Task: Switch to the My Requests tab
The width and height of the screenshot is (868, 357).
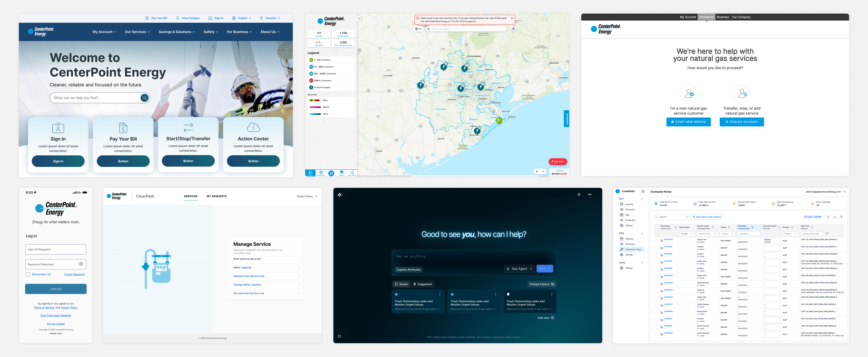Action: (x=217, y=196)
